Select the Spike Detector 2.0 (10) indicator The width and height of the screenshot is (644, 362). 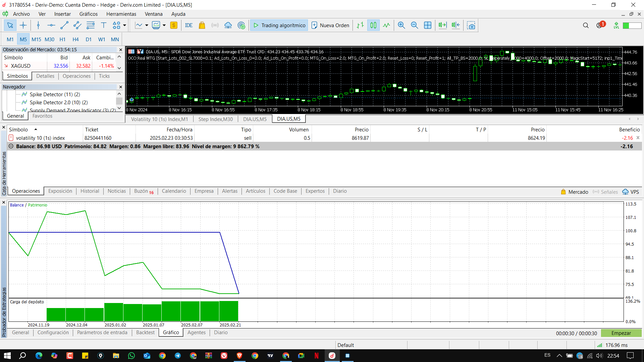(x=59, y=102)
